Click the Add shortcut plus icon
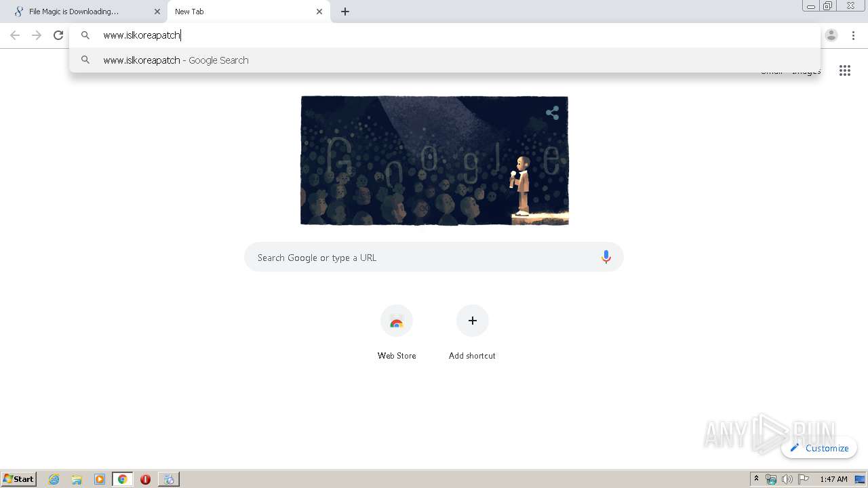 [473, 321]
